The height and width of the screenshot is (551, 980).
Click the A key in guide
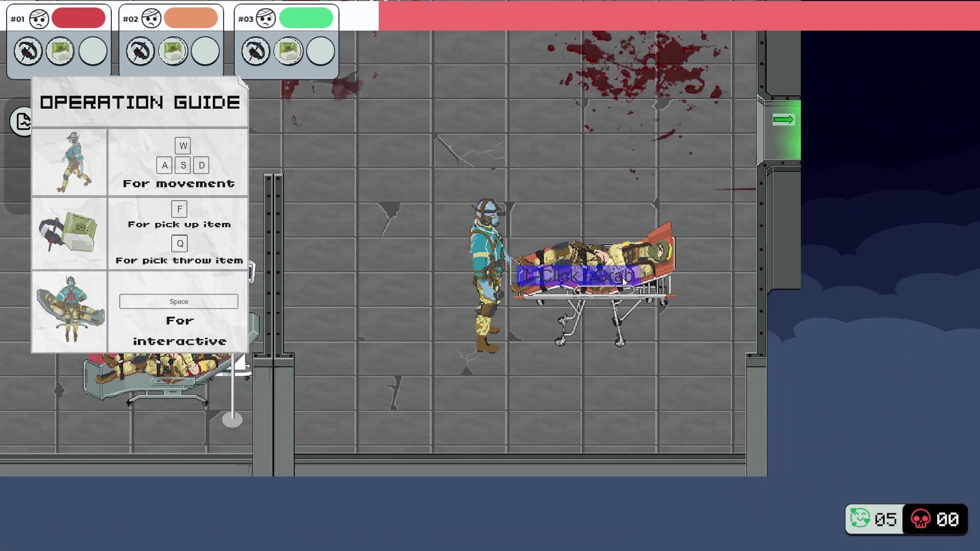click(164, 165)
